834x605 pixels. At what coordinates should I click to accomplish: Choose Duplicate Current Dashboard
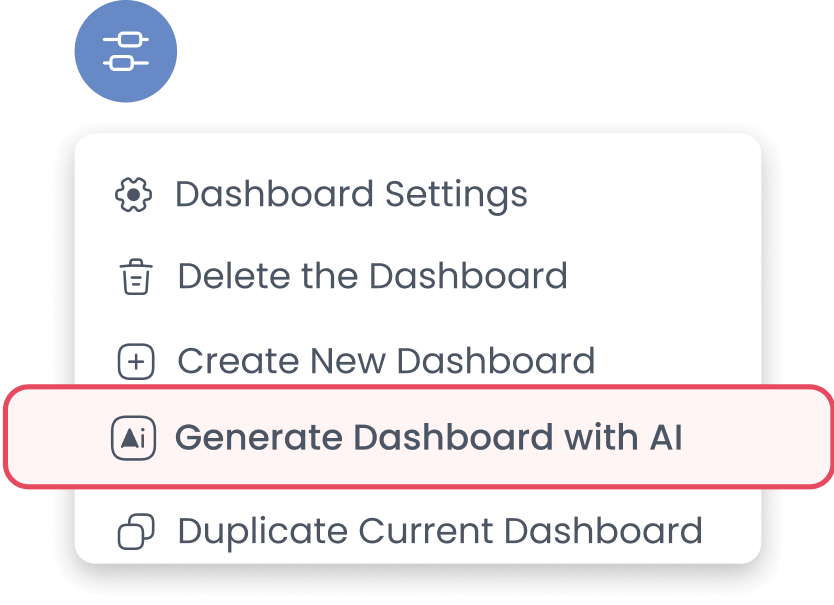[439, 531]
